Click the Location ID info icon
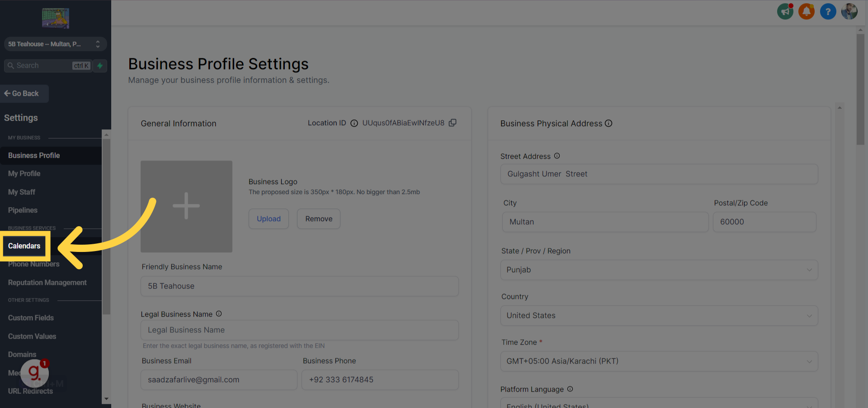Screen dimensions: 868x408 click(354, 123)
